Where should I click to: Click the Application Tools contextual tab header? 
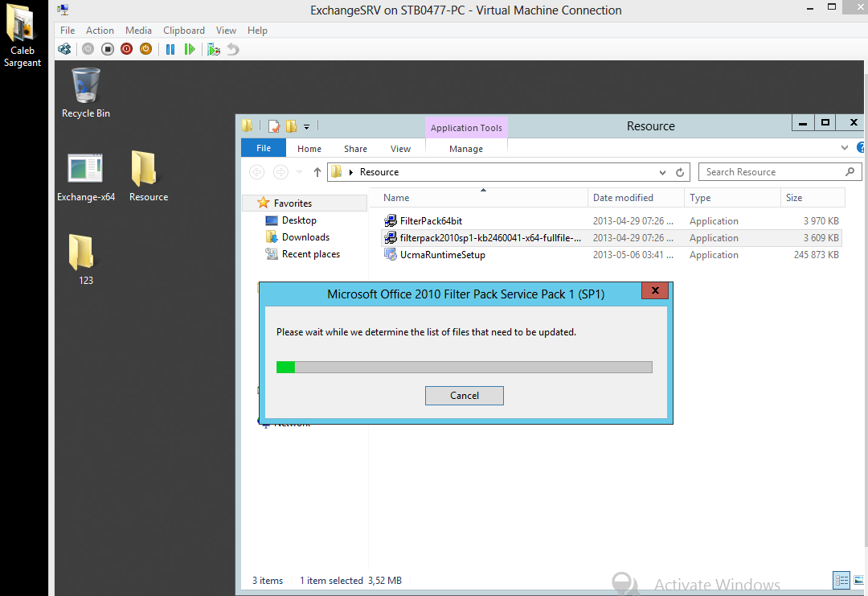pos(466,128)
